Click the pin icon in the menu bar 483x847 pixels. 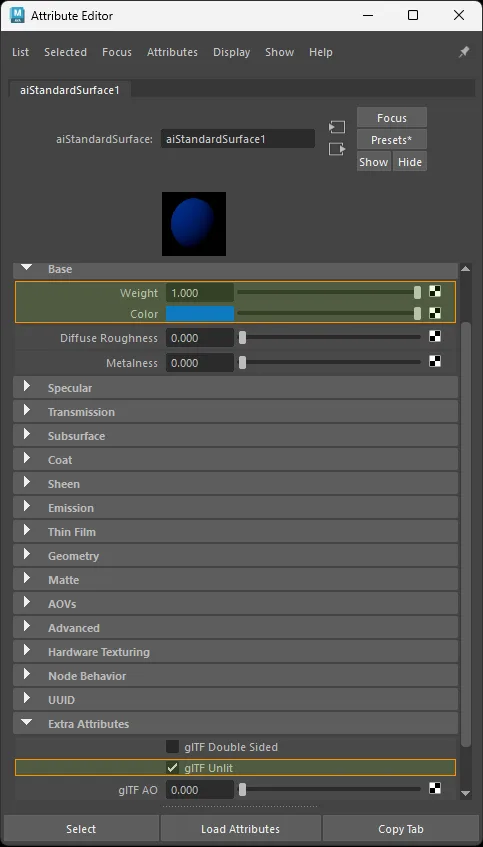pos(464,52)
